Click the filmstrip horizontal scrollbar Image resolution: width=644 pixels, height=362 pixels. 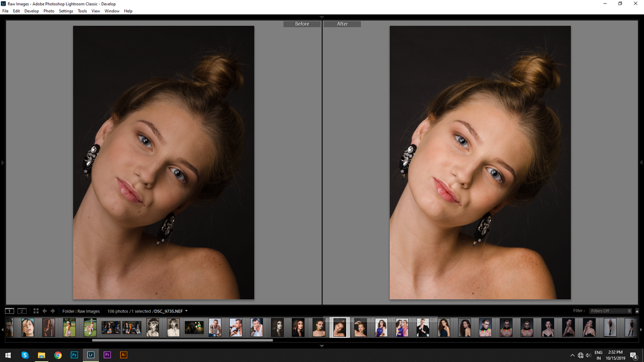[182, 340]
